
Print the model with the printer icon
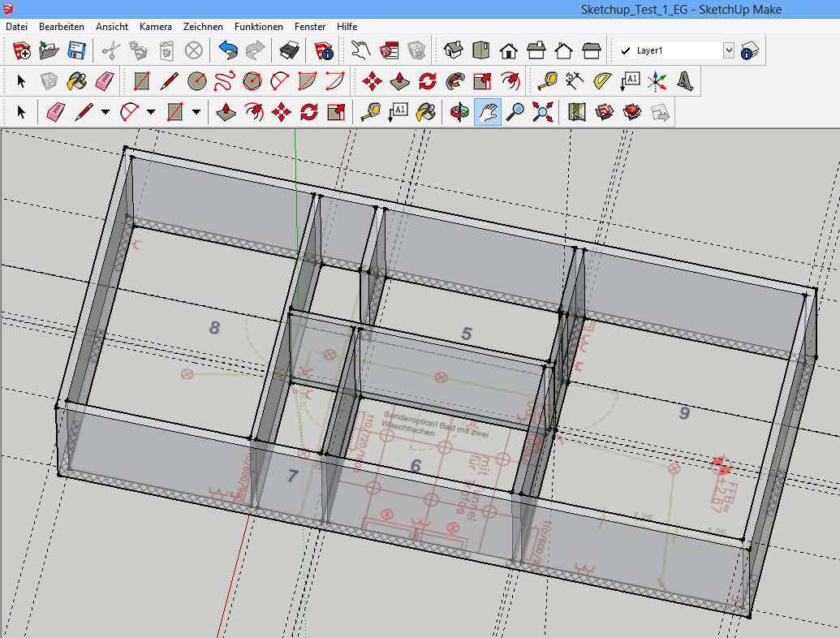(x=289, y=50)
